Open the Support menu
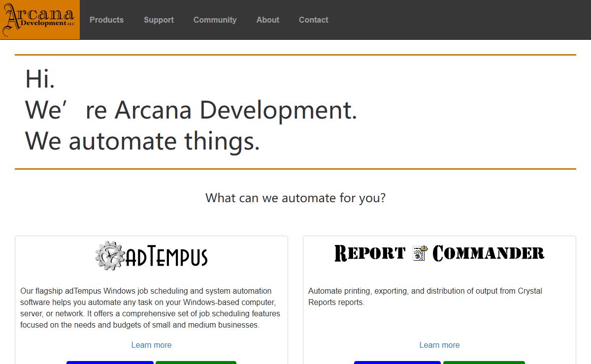 coord(159,20)
